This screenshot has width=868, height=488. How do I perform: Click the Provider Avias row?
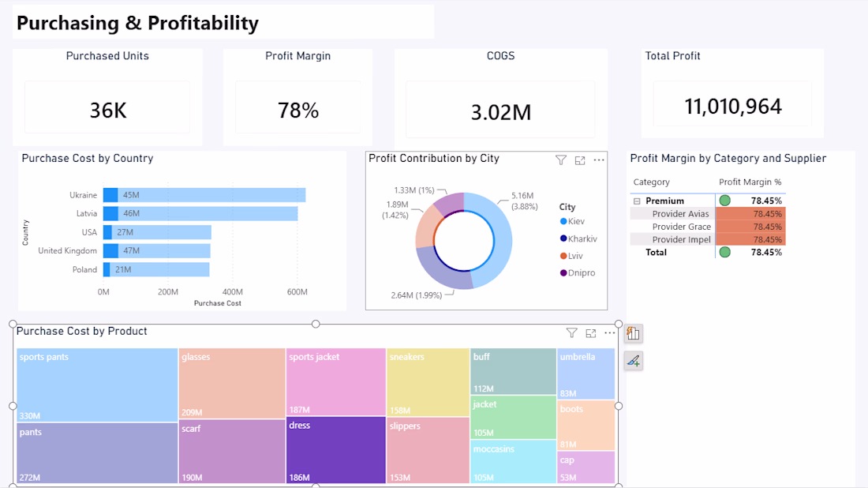click(708, 214)
